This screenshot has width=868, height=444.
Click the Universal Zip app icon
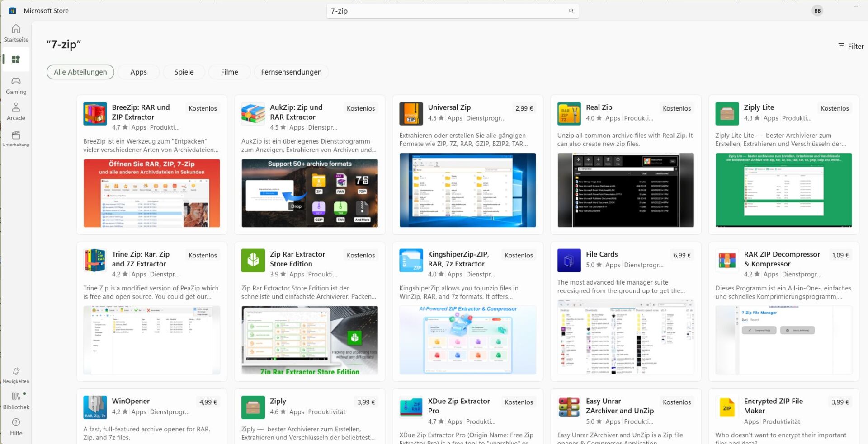pyautogui.click(x=411, y=113)
